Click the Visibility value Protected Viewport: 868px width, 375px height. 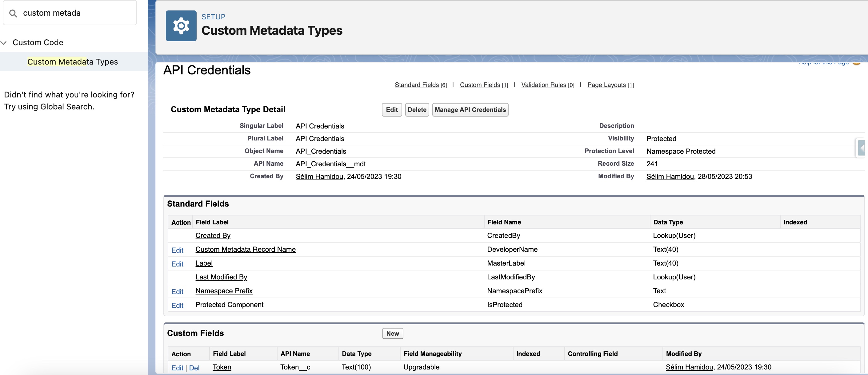(661, 139)
